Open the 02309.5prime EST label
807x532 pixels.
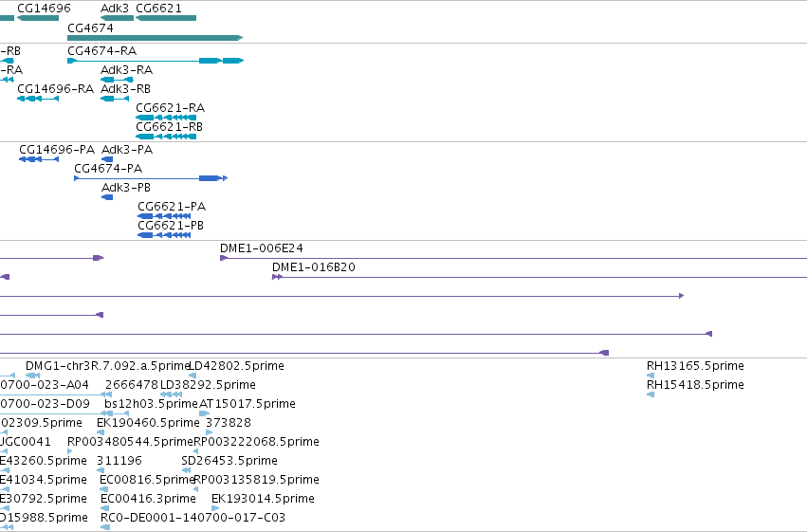[41, 423]
